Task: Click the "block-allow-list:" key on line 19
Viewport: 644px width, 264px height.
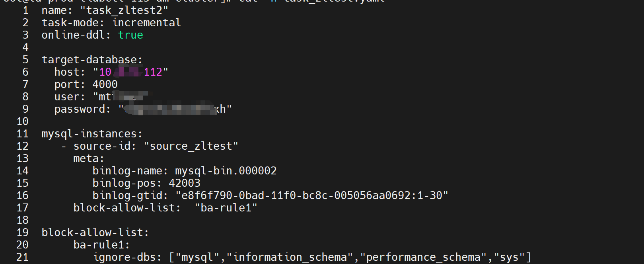Action: (x=95, y=233)
